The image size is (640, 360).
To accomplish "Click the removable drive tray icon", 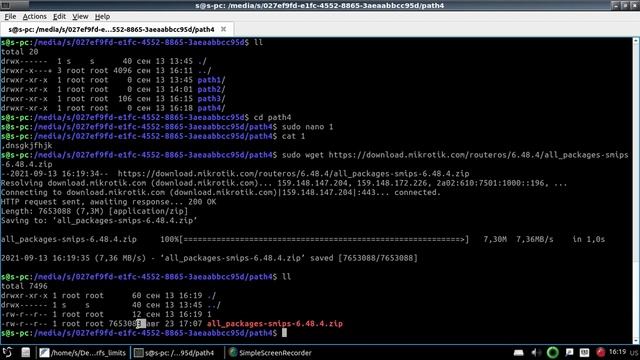I will (x=519, y=353).
